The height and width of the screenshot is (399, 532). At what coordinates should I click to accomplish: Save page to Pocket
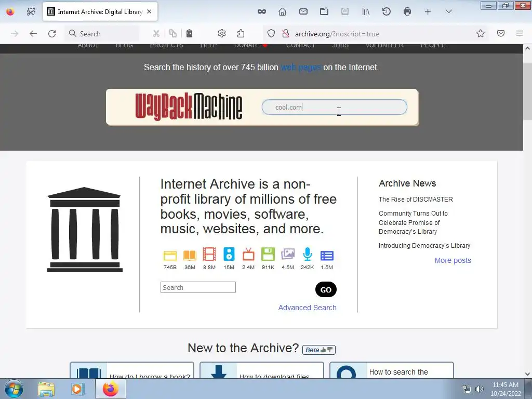pos(501,33)
